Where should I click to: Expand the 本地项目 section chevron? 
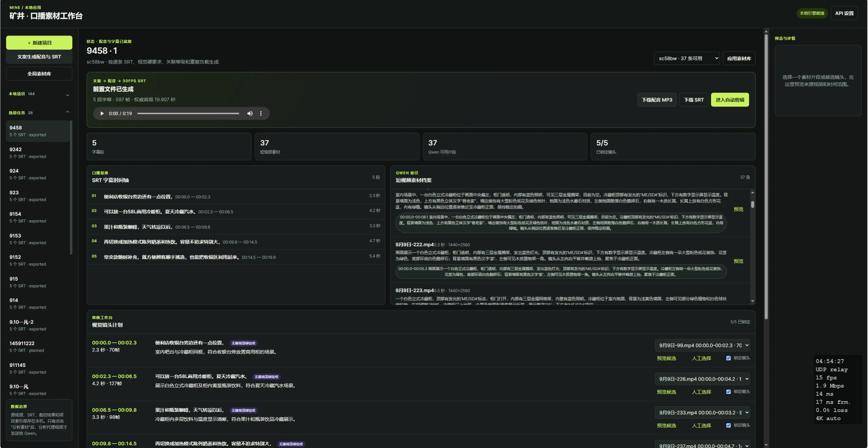click(x=68, y=95)
